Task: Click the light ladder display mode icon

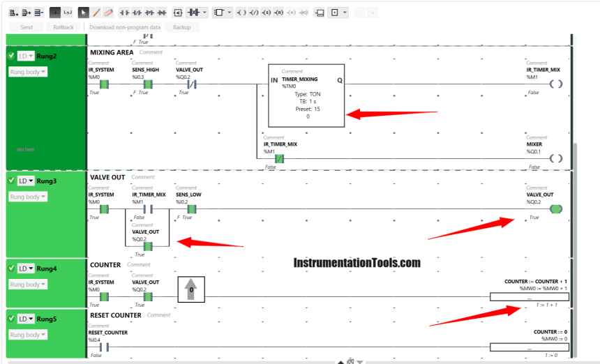Action: click(68, 13)
